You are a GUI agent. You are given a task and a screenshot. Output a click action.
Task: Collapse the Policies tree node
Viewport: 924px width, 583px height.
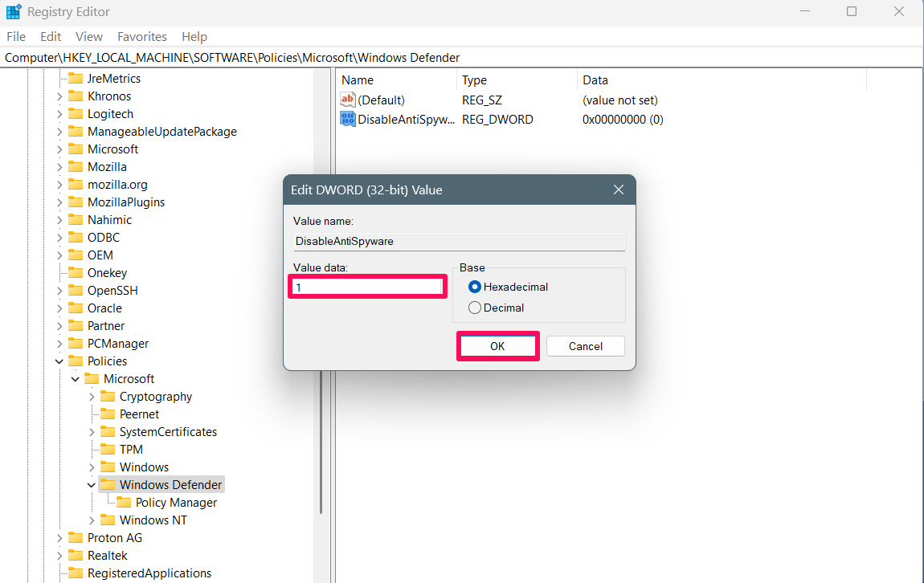tap(59, 361)
